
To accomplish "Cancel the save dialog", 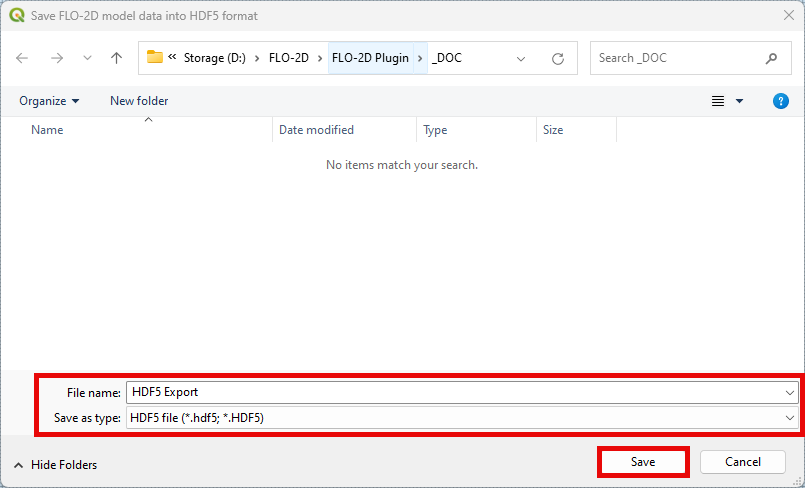I will pyautogui.click(x=742, y=462).
